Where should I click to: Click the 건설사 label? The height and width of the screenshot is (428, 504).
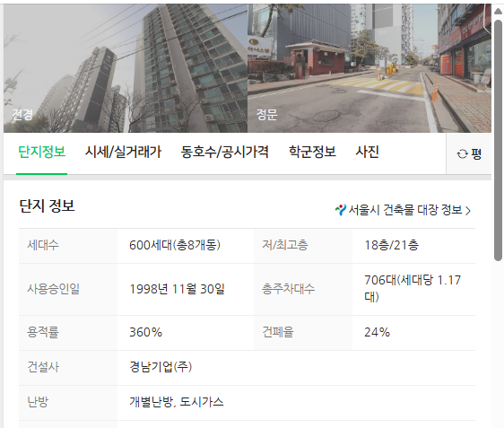[x=43, y=367]
